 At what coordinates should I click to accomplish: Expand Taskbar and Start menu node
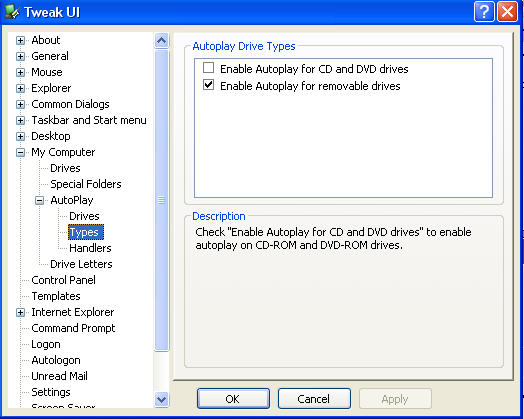tap(20, 120)
